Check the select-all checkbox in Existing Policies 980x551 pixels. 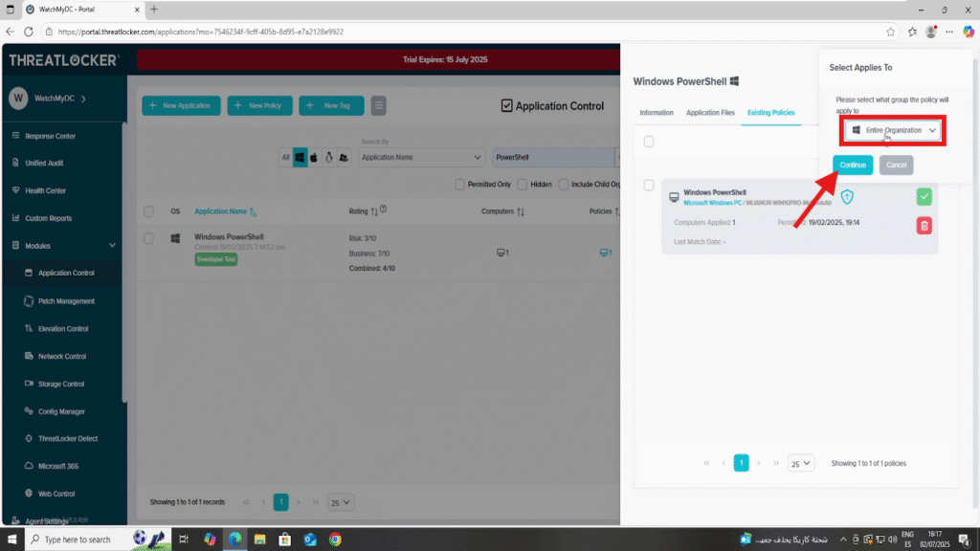tap(649, 142)
